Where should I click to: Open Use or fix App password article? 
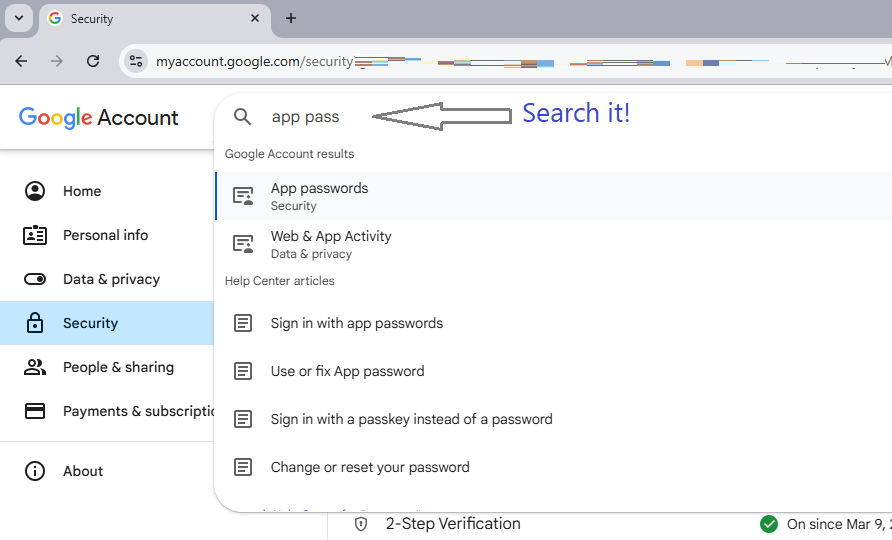click(554, 371)
